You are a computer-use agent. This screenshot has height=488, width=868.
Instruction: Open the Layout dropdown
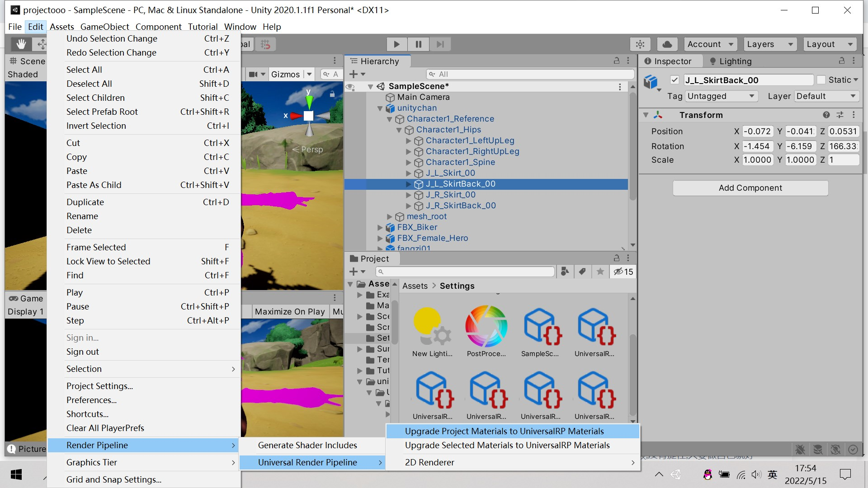830,44
